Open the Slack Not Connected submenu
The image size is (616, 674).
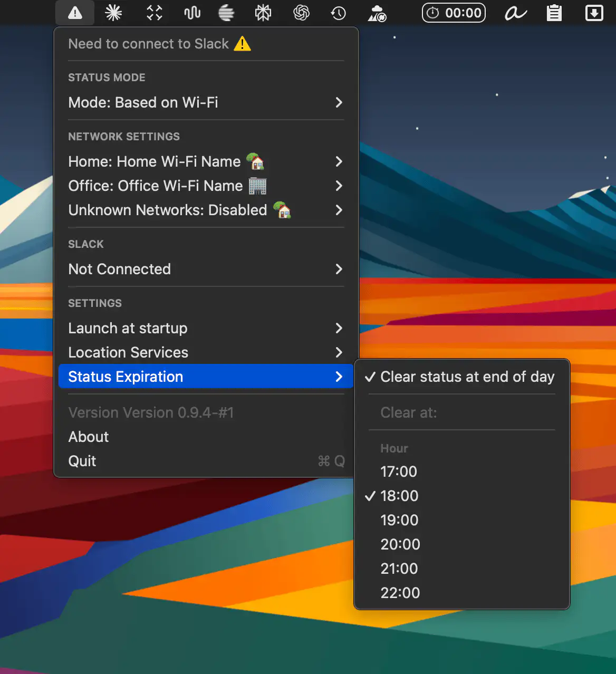pyautogui.click(x=206, y=269)
